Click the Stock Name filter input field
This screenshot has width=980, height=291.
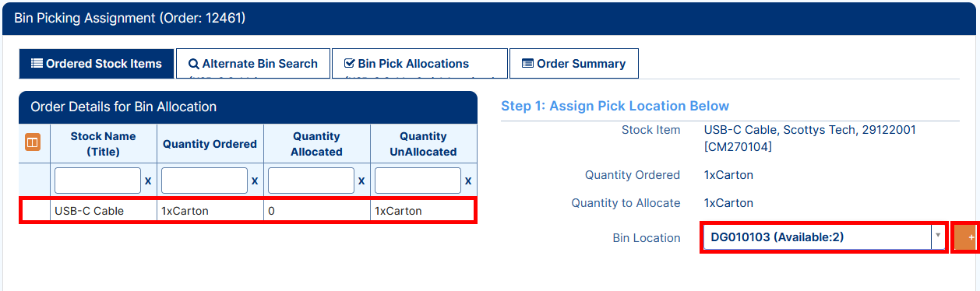(x=97, y=181)
